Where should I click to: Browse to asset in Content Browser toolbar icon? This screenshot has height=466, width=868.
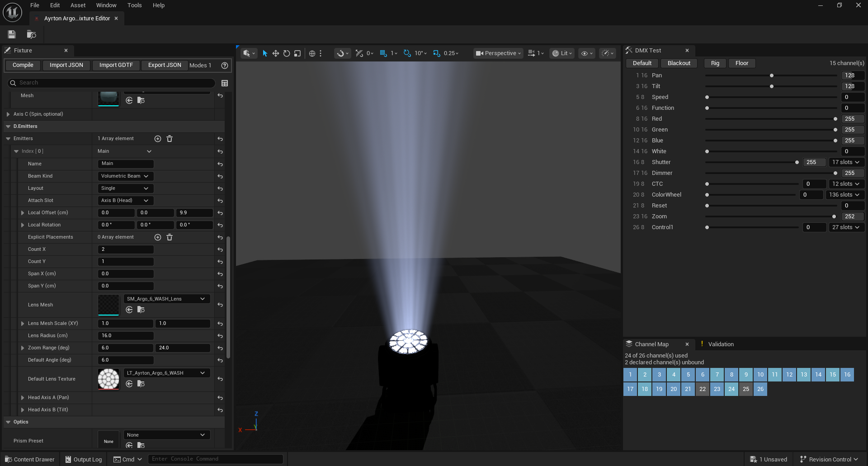coord(31,34)
